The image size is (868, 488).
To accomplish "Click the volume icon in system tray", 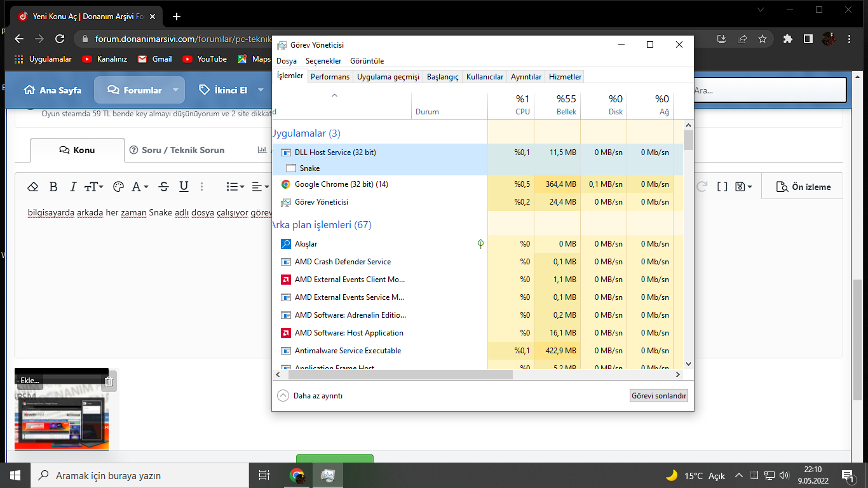I will coord(783,475).
